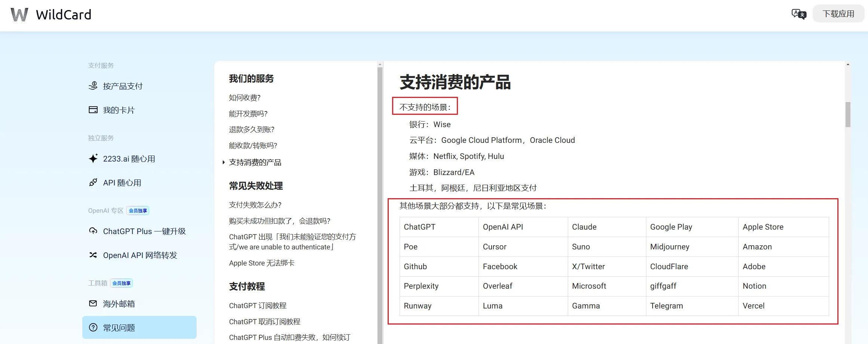Click the Perplexity table cell
Viewport: 868px width, 344px height.
tap(439, 286)
